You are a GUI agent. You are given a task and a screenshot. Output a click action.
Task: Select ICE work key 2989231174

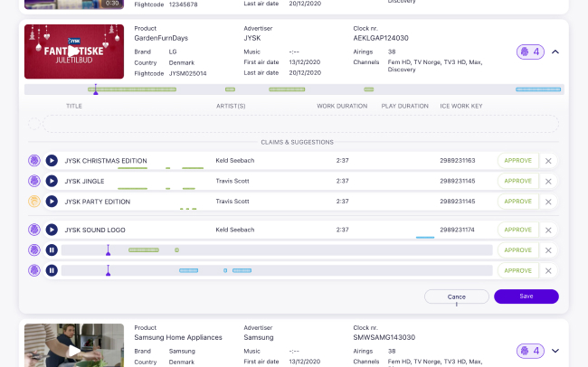[x=457, y=230]
